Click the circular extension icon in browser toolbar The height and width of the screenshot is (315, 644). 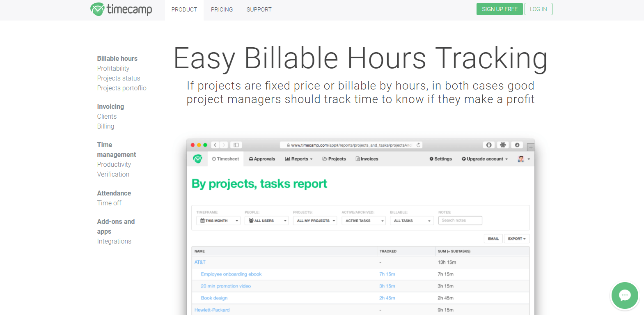coord(489,145)
